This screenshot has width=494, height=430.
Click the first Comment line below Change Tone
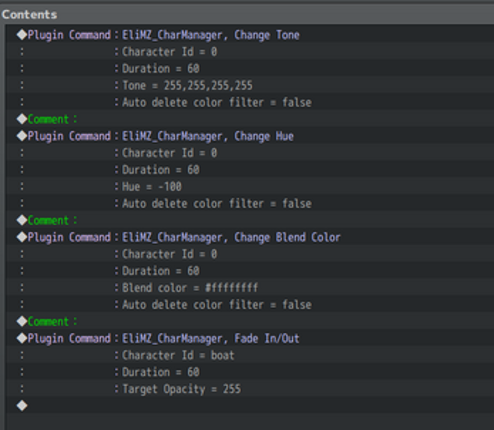click(250, 119)
